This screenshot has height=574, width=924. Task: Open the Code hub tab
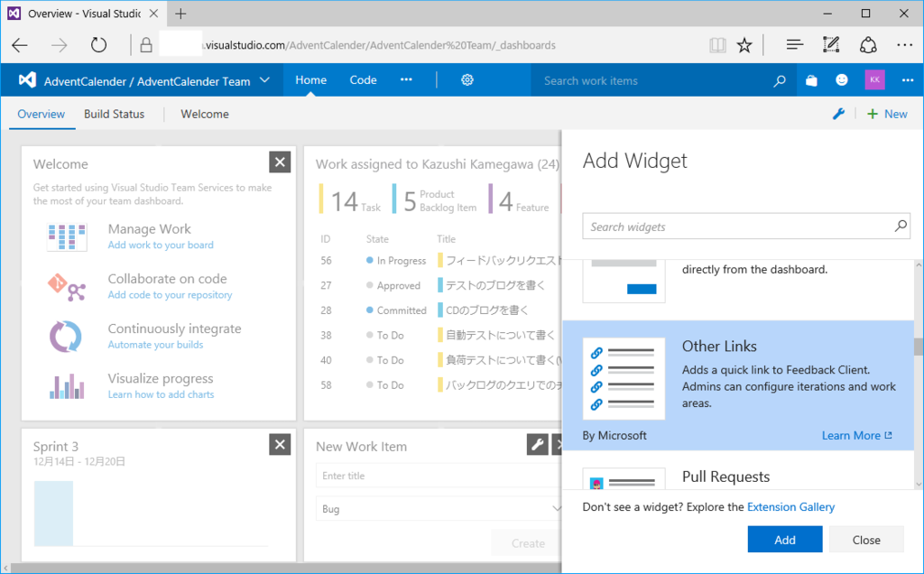(x=363, y=79)
